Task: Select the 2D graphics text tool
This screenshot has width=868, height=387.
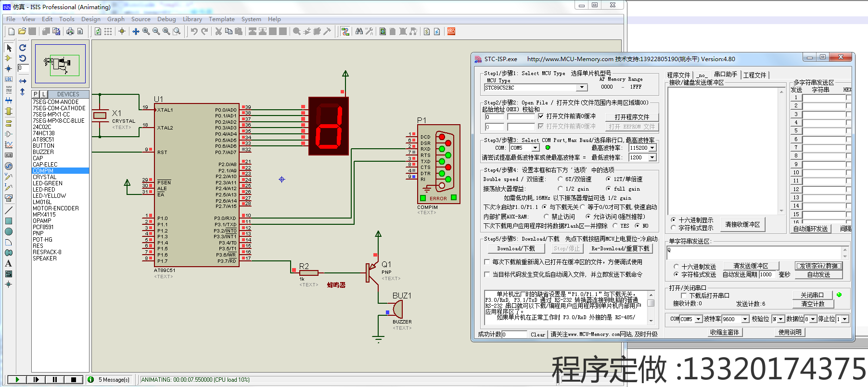Action: (x=9, y=263)
